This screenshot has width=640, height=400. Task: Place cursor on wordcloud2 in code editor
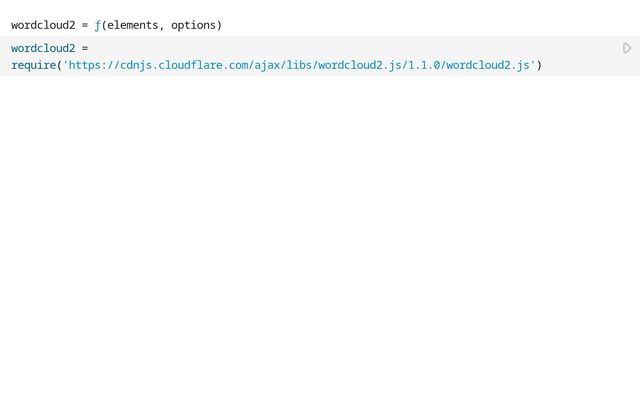[x=43, y=48]
